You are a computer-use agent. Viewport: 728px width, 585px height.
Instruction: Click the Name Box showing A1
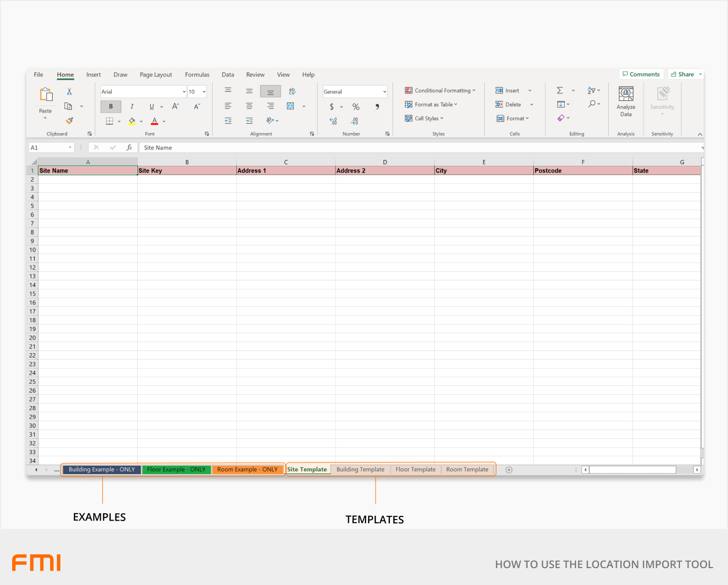click(x=47, y=148)
